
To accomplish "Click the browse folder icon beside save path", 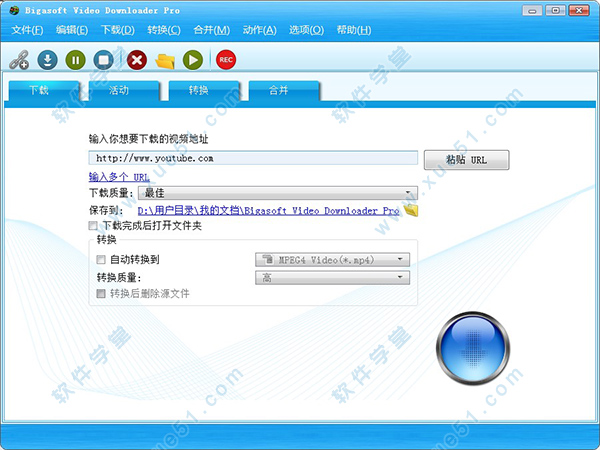I will pyautogui.click(x=410, y=210).
